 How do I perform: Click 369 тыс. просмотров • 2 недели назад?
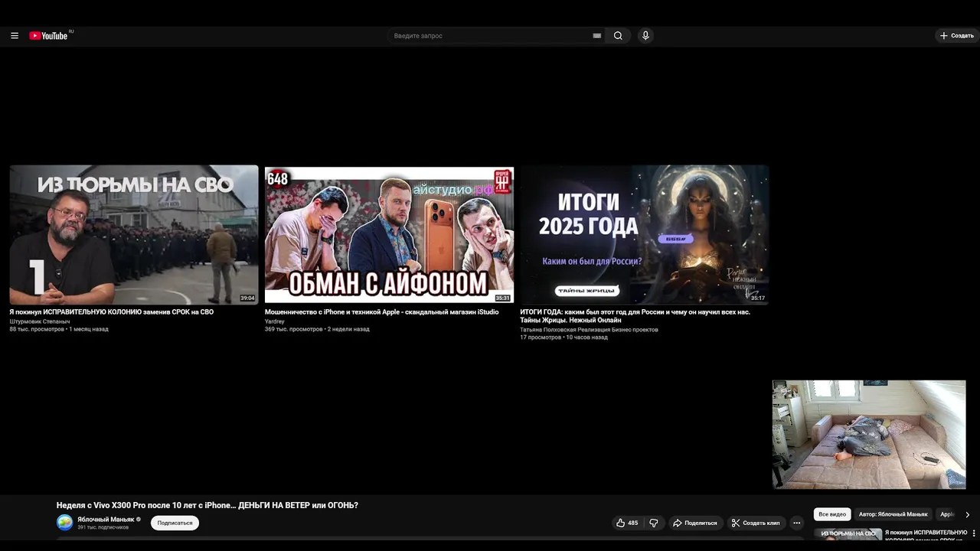(317, 329)
